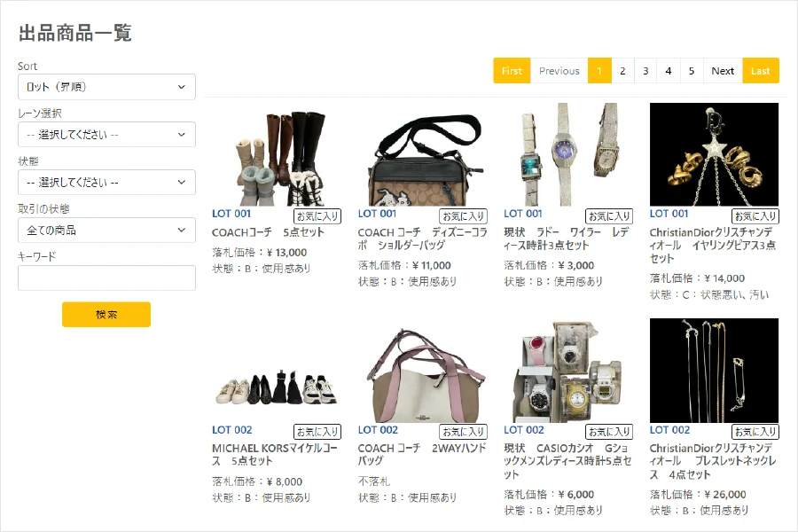Click the Next page link

point(723,71)
